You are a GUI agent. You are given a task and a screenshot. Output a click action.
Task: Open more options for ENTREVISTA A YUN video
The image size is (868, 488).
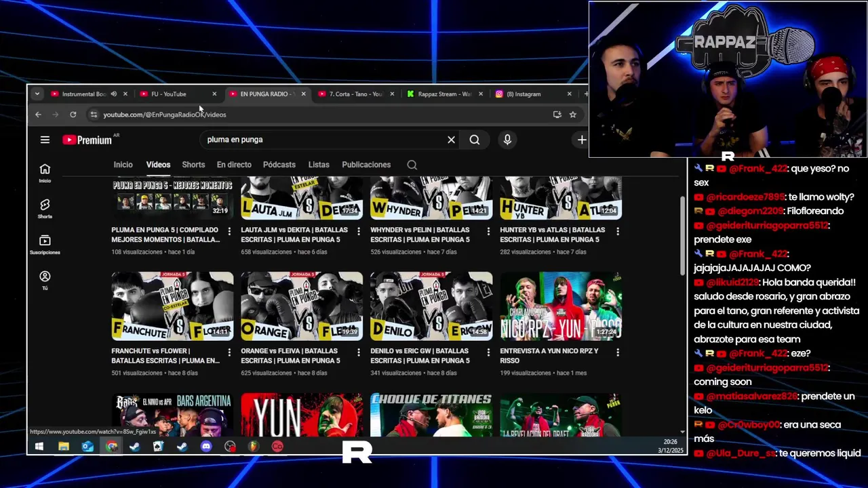coord(618,352)
